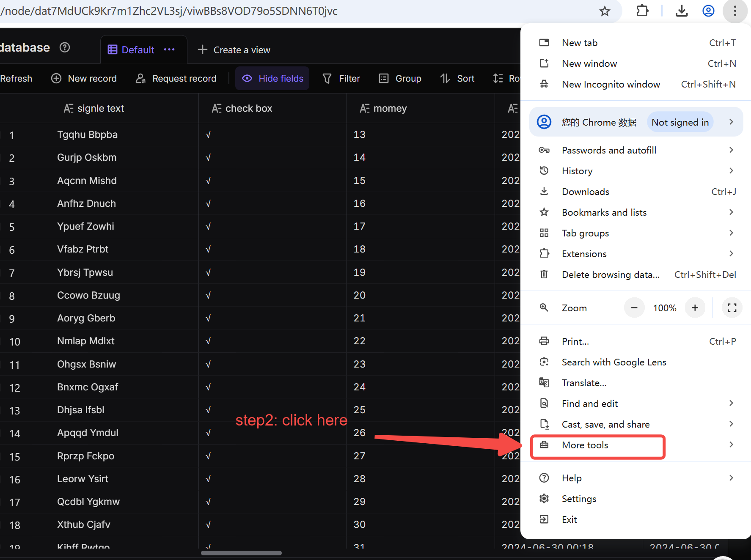Open the Row height tool icon
The width and height of the screenshot is (751, 560).
(498, 78)
